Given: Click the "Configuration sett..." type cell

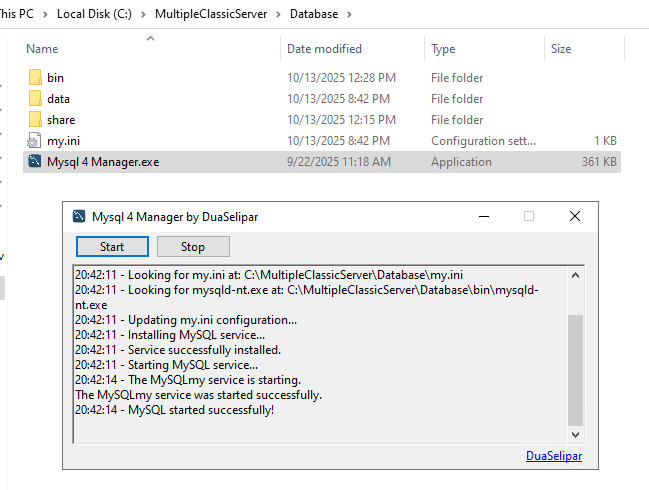Looking at the screenshot, I should click(483, 141).
